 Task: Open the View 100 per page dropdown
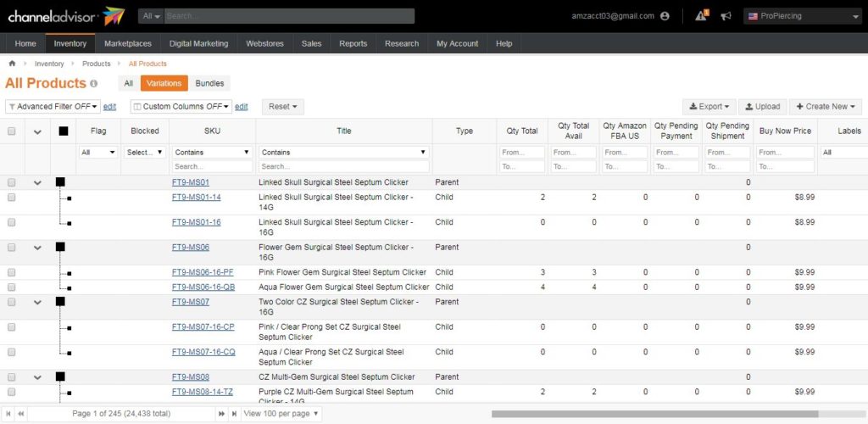281,413
